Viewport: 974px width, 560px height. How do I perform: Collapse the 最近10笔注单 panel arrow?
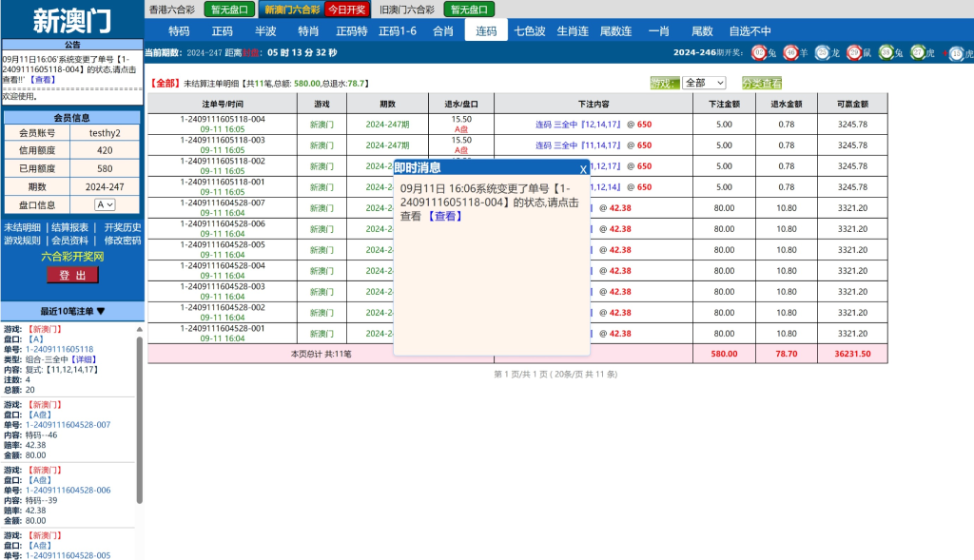(x=101, y=312)
